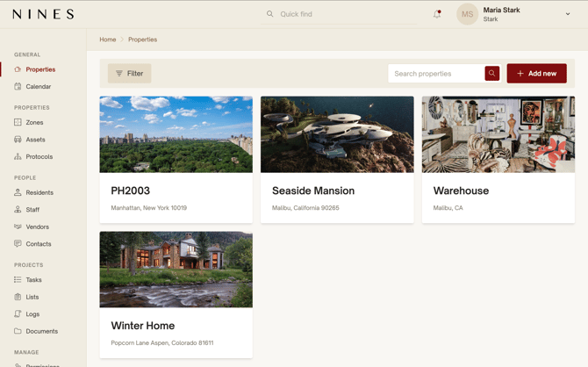Navigate to the Residents section

click(39, 192)
